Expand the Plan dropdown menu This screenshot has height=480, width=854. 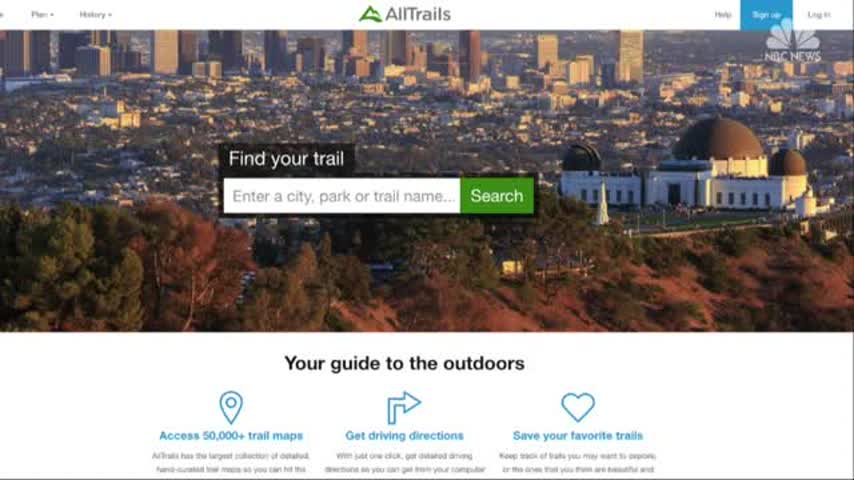click(42, 15)
